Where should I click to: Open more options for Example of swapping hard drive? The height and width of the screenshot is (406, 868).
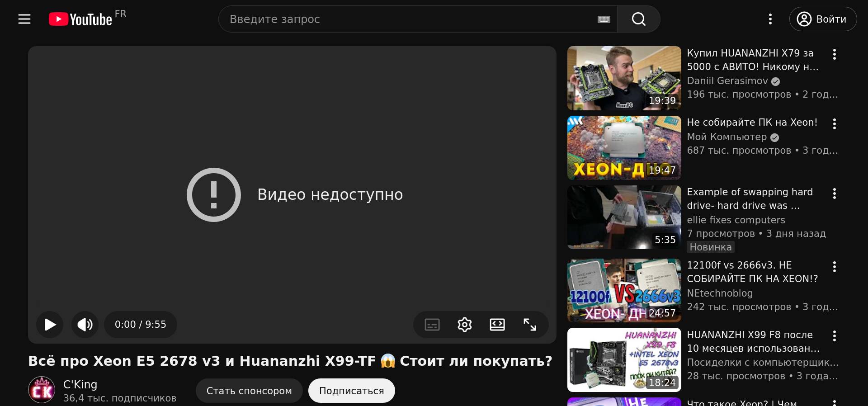pos(835,194)
